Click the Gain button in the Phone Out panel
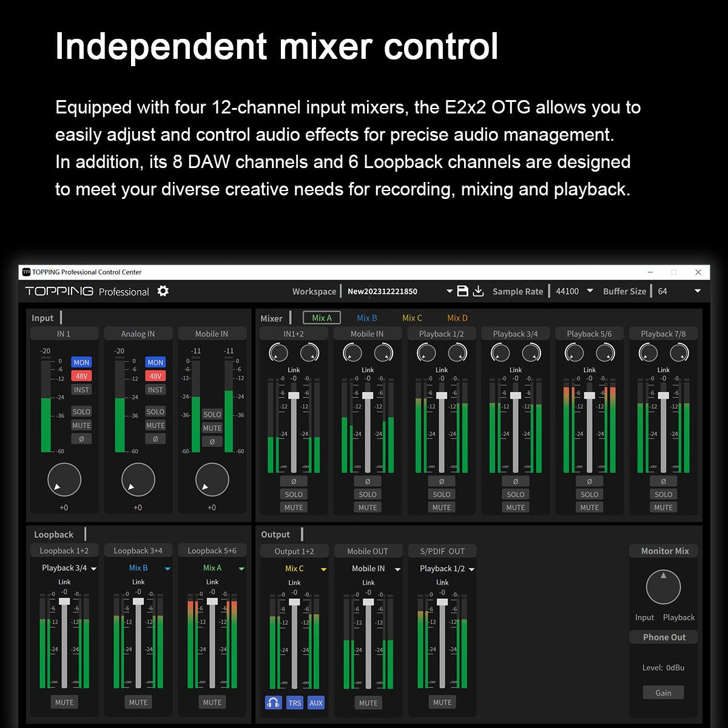Screen dimensions: 728x728 663,692
